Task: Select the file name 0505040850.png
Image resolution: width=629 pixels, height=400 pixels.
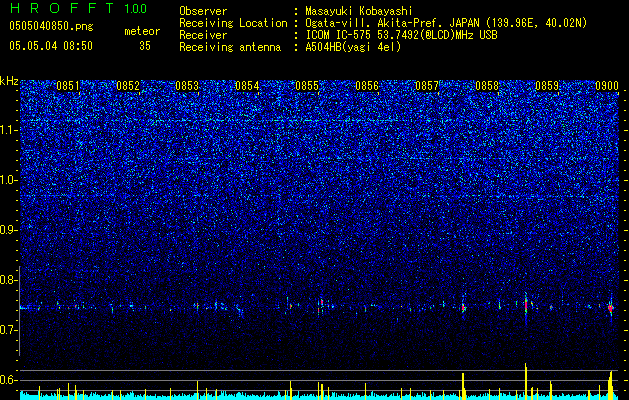Action: [x=51, y=26]
